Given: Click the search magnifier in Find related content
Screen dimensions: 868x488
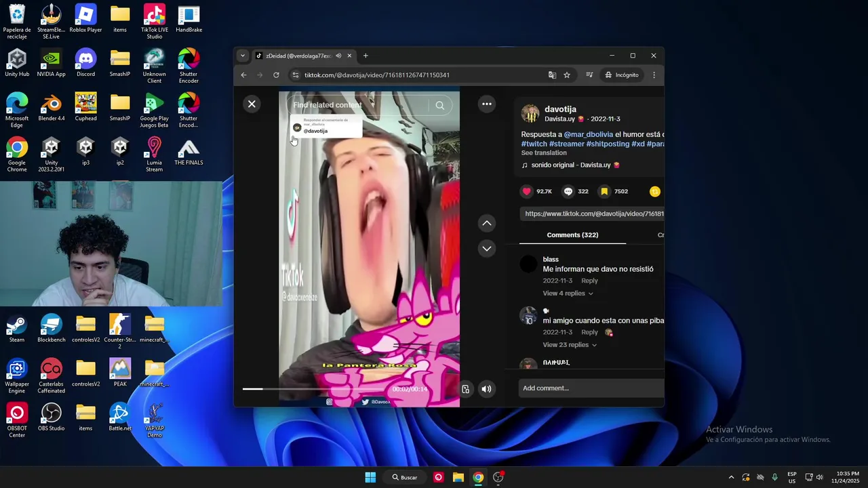Looking at the screenshot, I should click(439, 105).
